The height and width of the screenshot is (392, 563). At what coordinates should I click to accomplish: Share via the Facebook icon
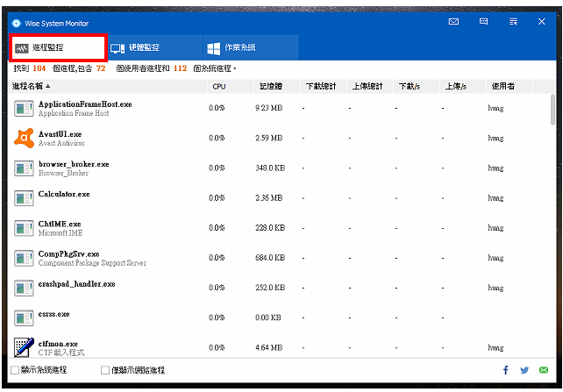point(505,370)
